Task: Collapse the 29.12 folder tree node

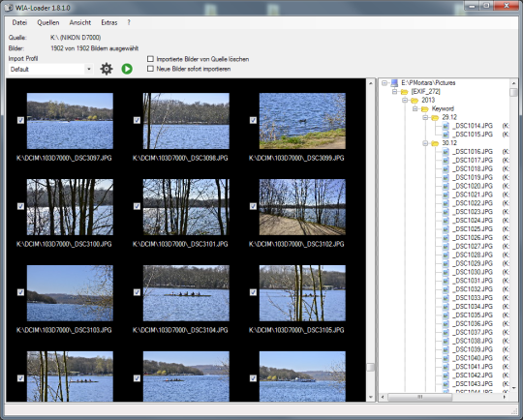Action: point(425,117)
